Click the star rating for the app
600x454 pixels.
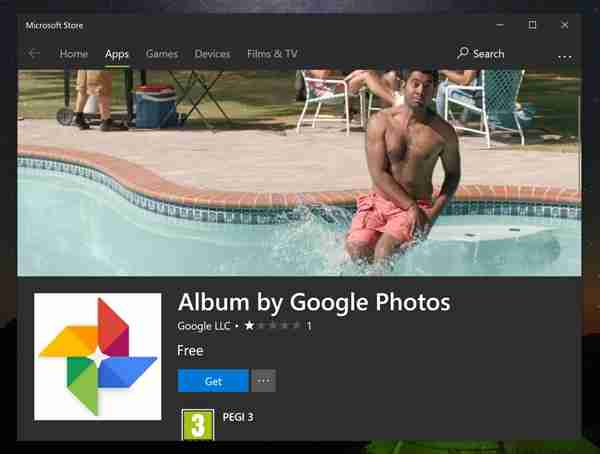tap(272, 326)
